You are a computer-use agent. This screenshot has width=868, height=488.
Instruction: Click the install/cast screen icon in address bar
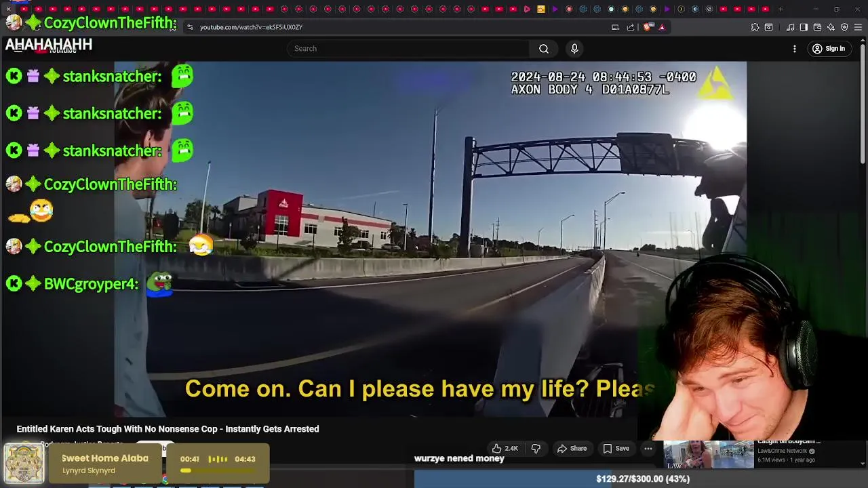615,27
